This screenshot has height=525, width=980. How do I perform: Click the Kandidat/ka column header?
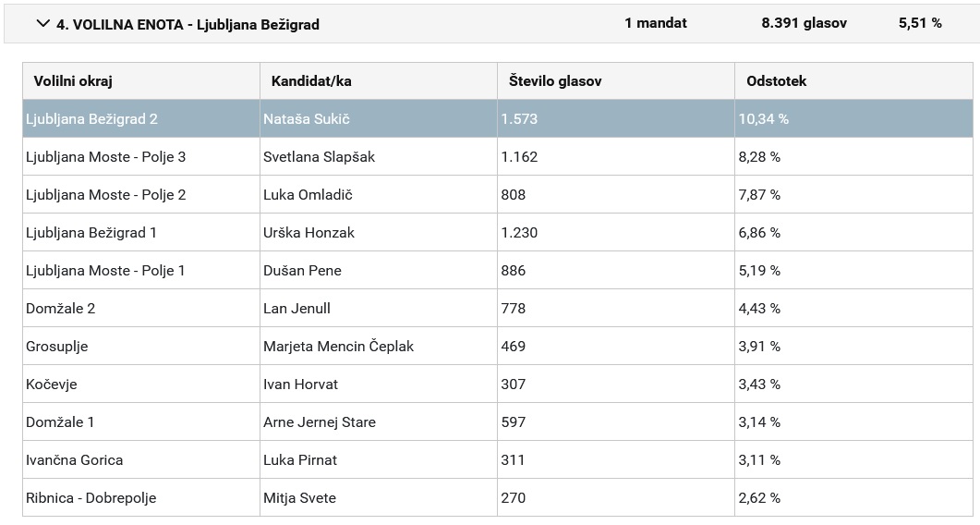(x=311, y=81)
